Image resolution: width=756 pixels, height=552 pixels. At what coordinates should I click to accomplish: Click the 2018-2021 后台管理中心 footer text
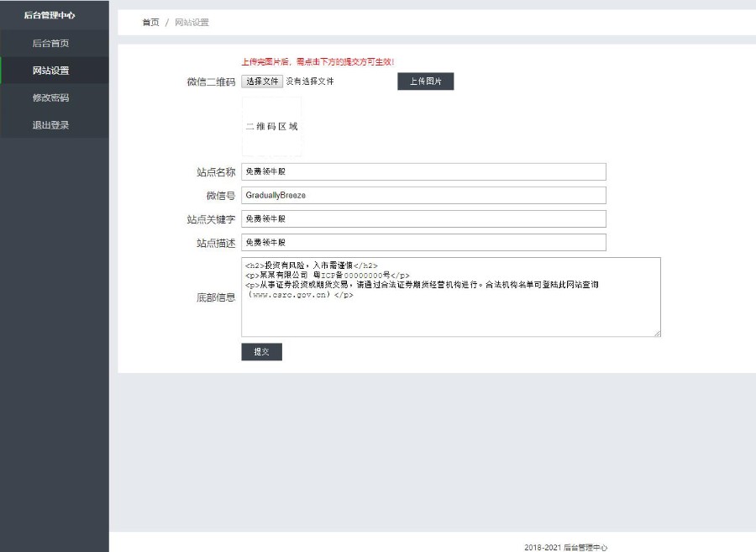click(x=566, y=547)
